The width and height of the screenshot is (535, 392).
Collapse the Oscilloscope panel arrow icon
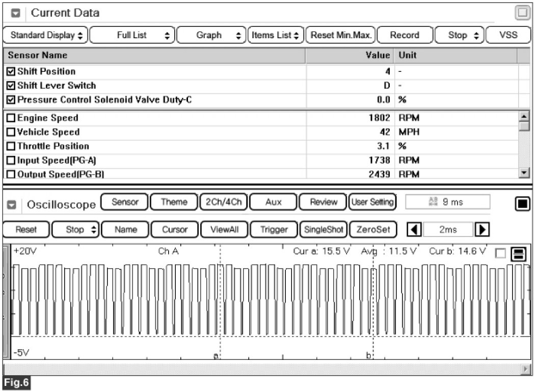click(16, 205)
